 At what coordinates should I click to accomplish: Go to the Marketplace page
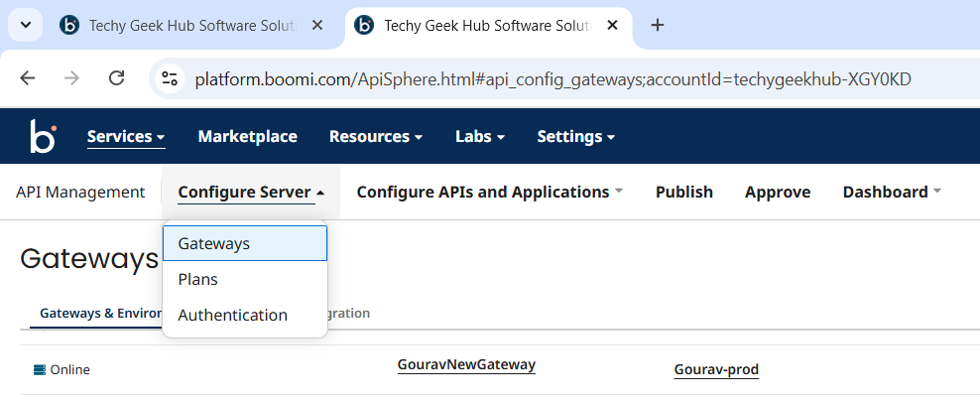pos(247,136)
